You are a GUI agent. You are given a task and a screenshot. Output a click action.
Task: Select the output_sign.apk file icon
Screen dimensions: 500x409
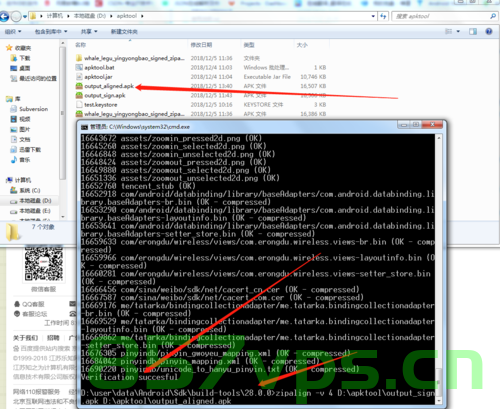pyautogui.click(x=79, y=95)
